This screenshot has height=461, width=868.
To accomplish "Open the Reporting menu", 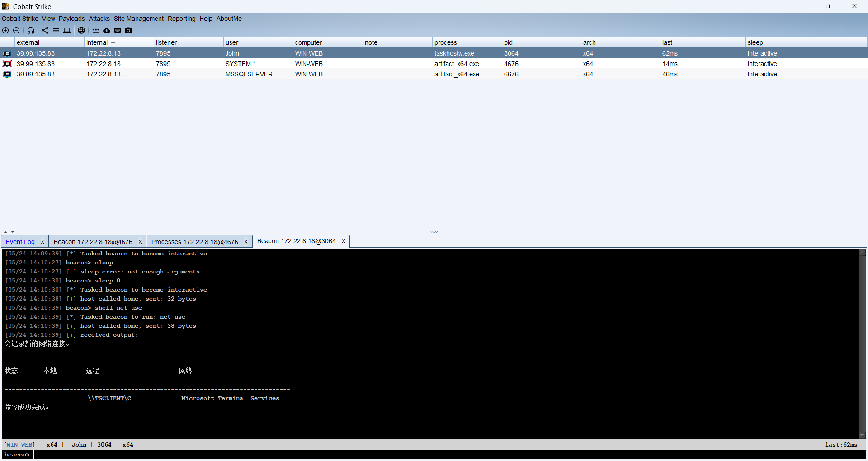I will click(181, 19).
